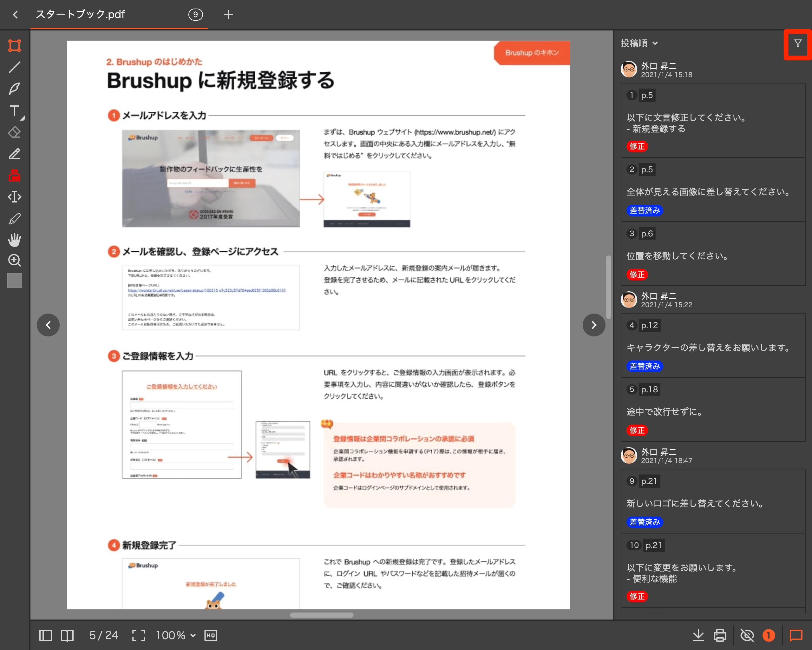This screenshot has width=812, height=650.
Task: Click 修正 tag on comment 5
Action: (637, 430)
